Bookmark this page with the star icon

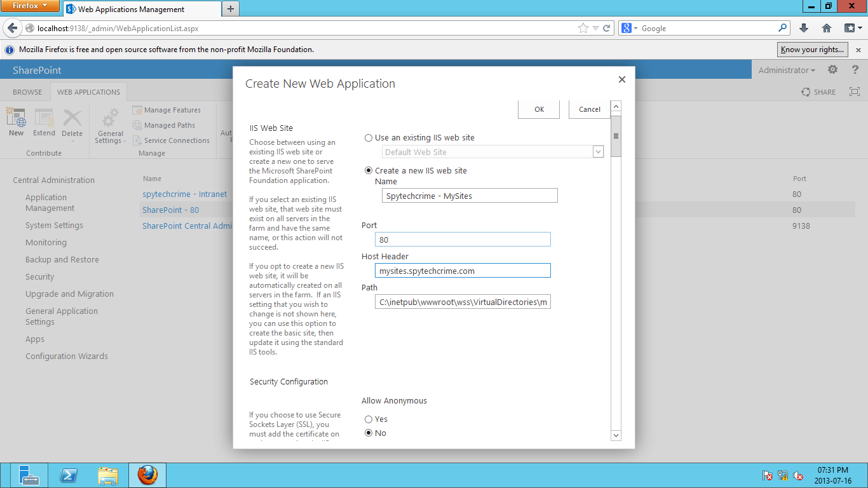(x=583, y=28)
